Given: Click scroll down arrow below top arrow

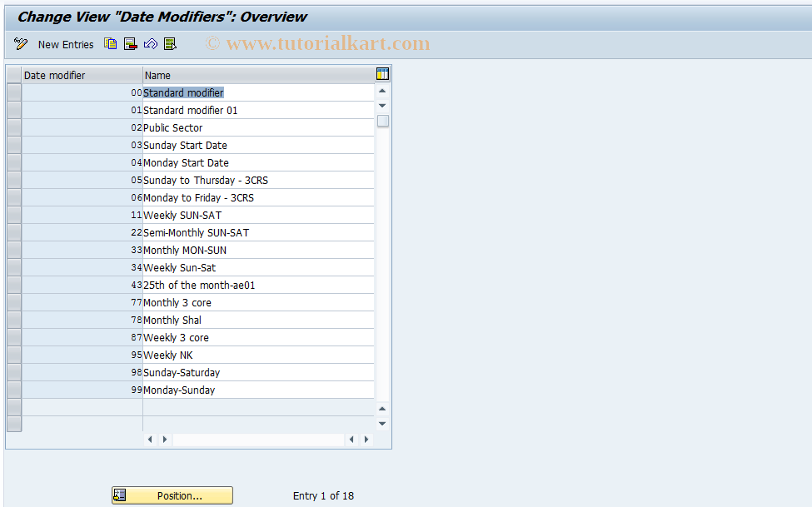Looking at the screenshot, I should click(382, 106).
